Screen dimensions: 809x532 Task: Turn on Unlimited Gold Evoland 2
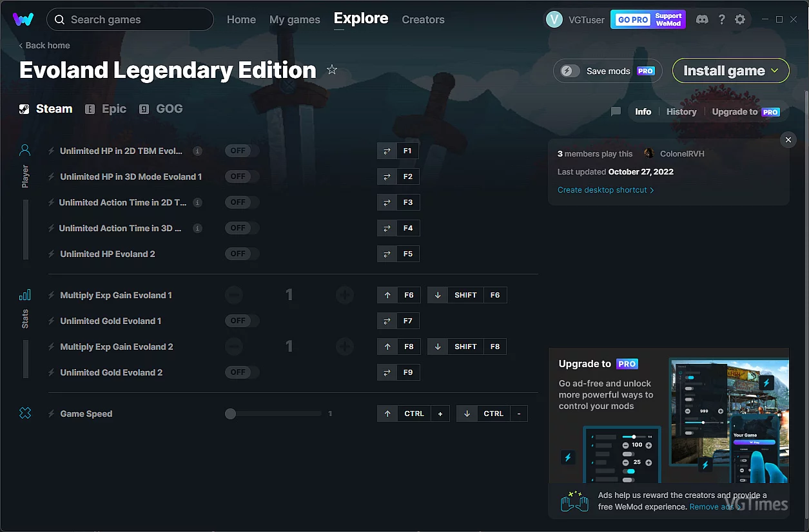click(242, 372)
